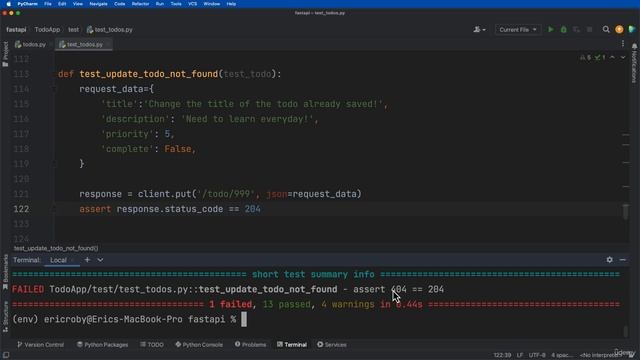Click the line separator LF status entry
The height and width of the screenshot is (360, 640).
click(x=520, y=355)
